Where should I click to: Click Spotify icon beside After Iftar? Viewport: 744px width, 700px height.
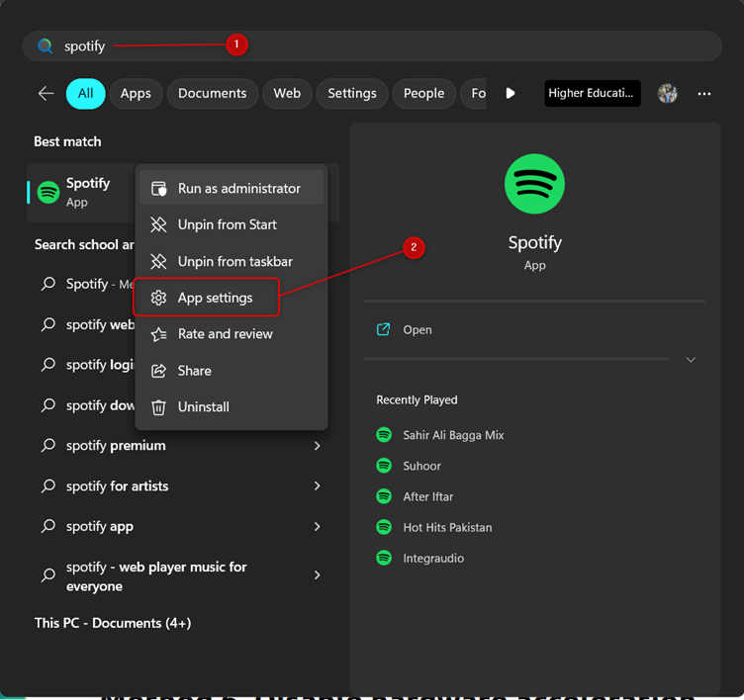pos(384,496)
